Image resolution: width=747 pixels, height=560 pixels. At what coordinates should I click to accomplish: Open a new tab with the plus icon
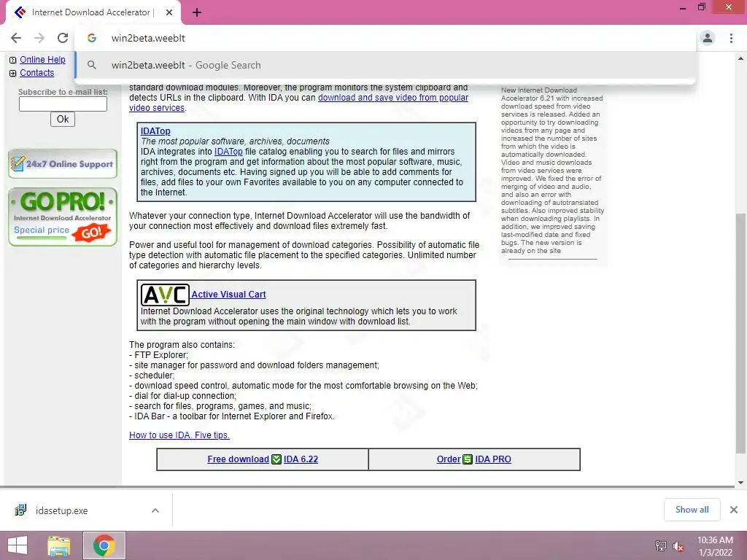click(197, 12)
